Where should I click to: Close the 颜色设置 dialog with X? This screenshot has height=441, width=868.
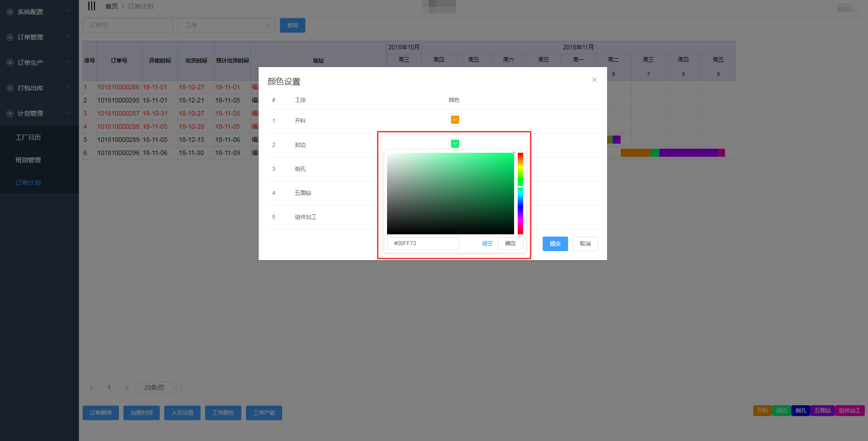pyautogui.click(x=594, y=80)
